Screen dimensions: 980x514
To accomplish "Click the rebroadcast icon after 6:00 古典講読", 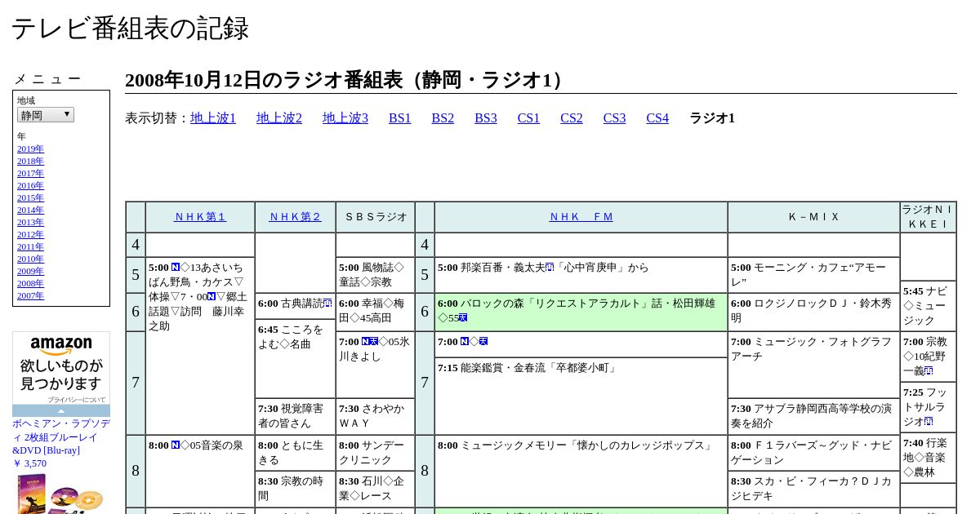I will click(327, 304).
